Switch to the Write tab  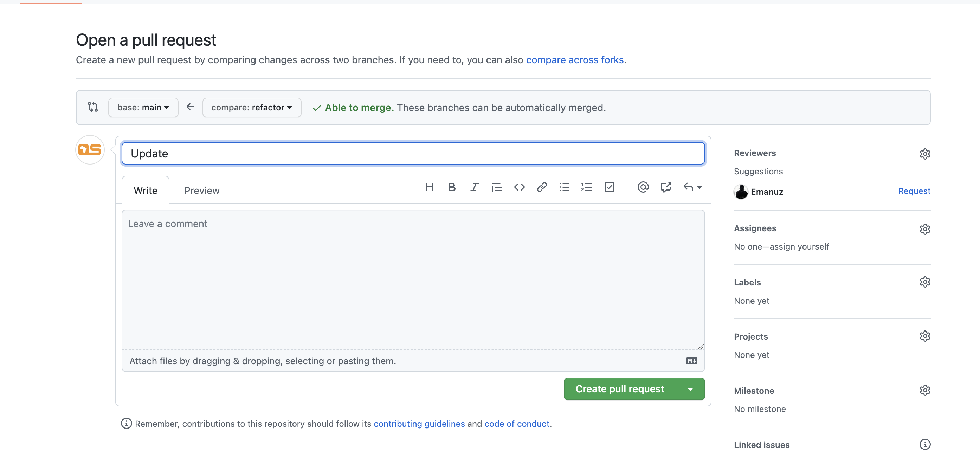(146, 190)
